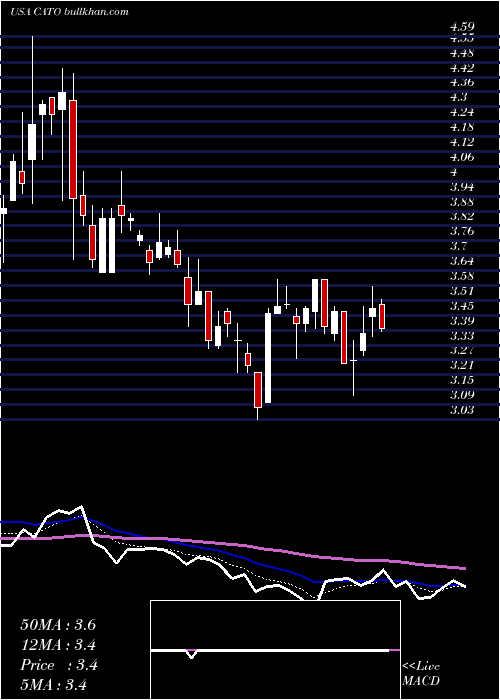Click the 3.45 price axis label
The height and width of the screenshot is (700, 500).
462,306
